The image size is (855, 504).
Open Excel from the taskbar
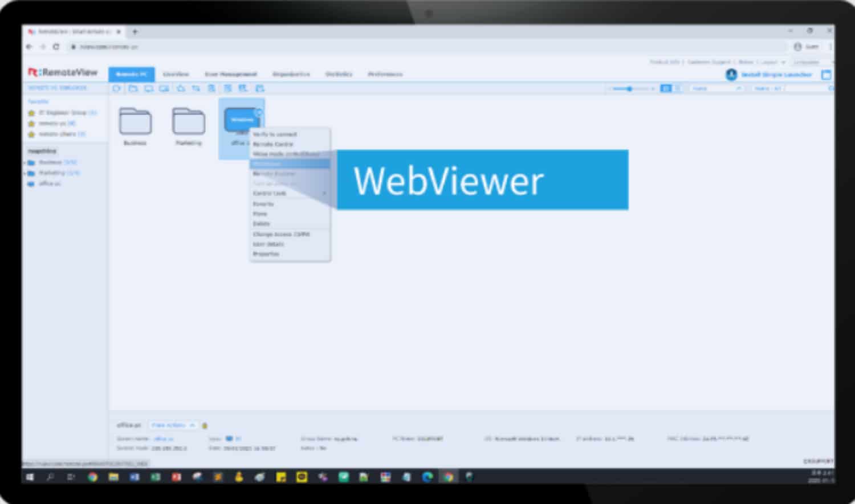click(x=155, y=477)
